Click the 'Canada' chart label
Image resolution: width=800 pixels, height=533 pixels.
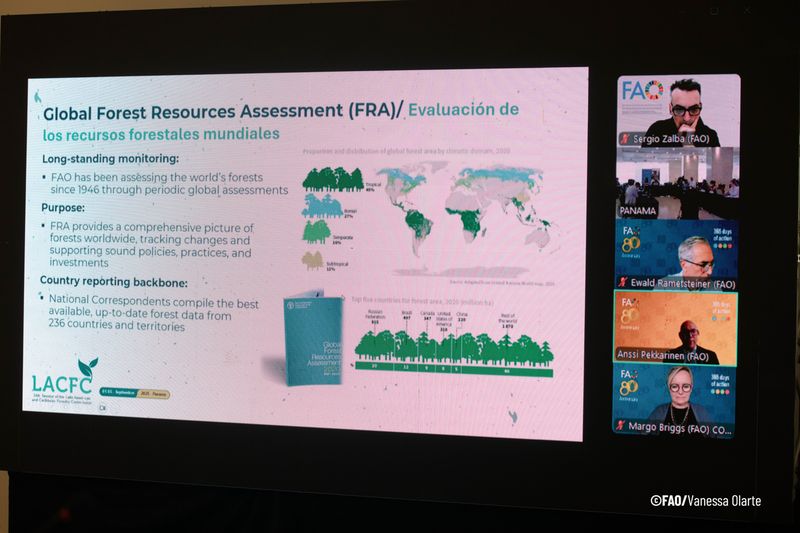click(x=427, y=313)
